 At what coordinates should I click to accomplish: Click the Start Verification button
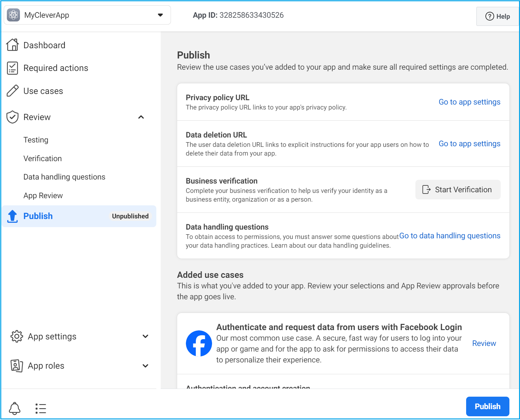click(458, 189)
